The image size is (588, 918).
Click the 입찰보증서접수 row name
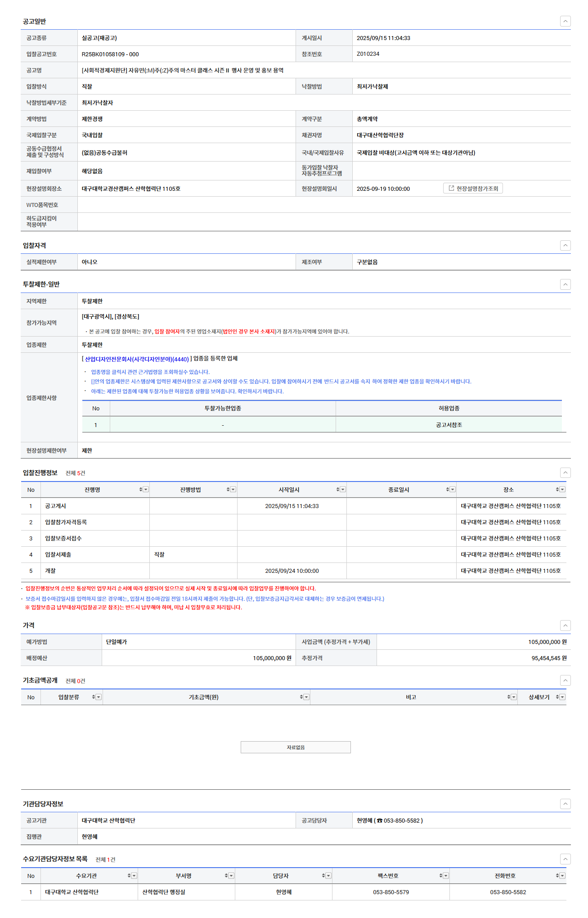tap(63, 538)
